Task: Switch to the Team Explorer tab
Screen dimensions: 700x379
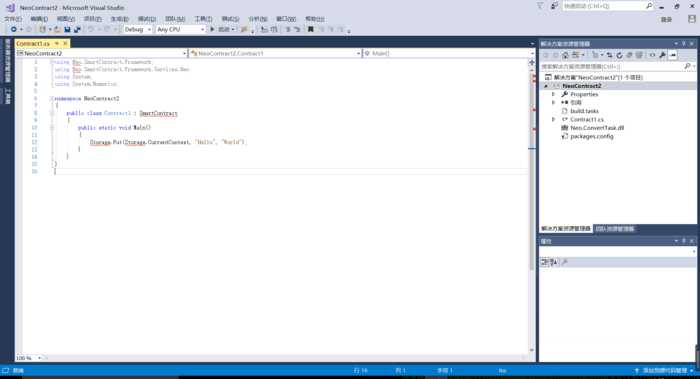Action: coord(615,229)
